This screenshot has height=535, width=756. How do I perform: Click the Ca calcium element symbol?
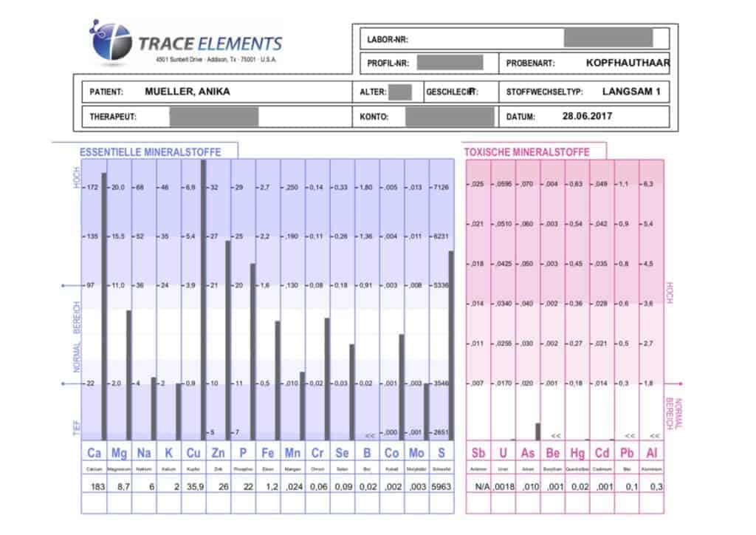94,452
